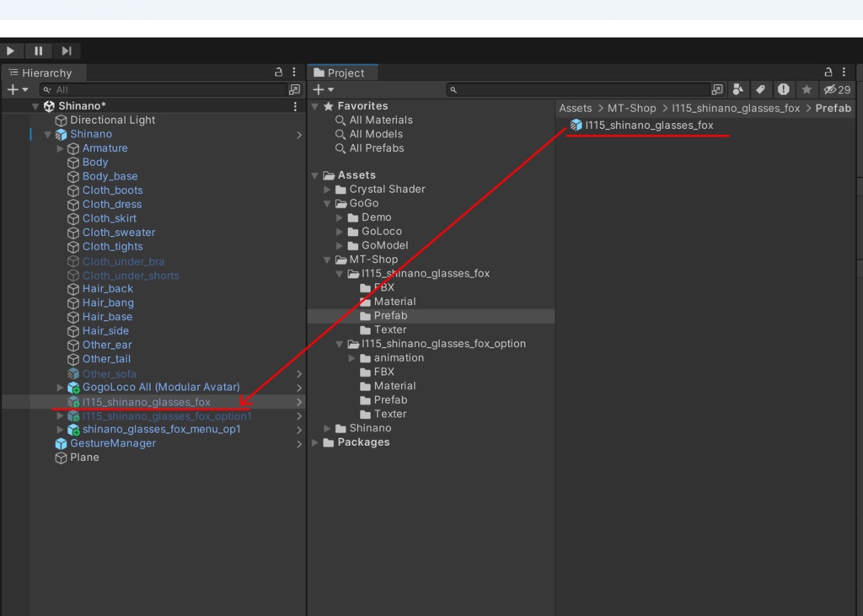This screenshot has width=863, height=616.
Task: Select I115_shinano_glasses_fox in the Hierarchy
Action: pyautogui.click(x=146, y=403)
